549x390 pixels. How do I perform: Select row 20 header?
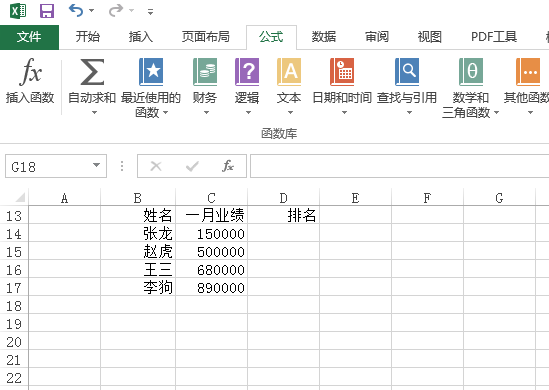(14, 342)
